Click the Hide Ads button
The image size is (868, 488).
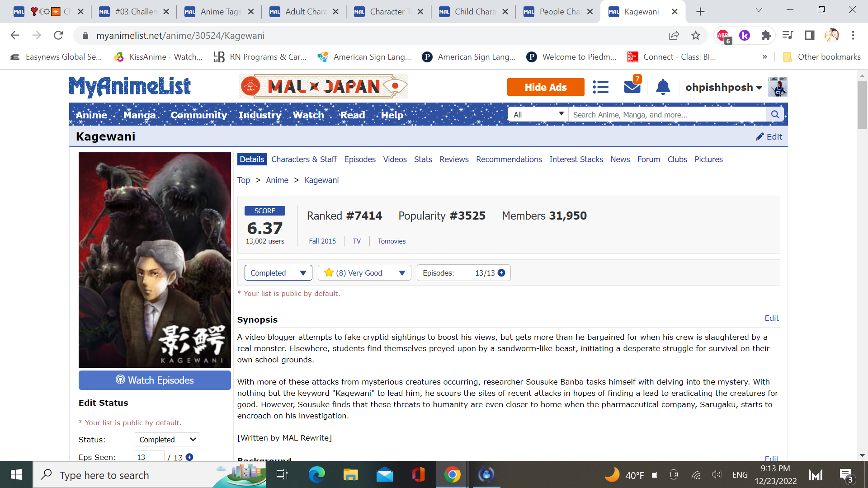click(x=545, y=87)
